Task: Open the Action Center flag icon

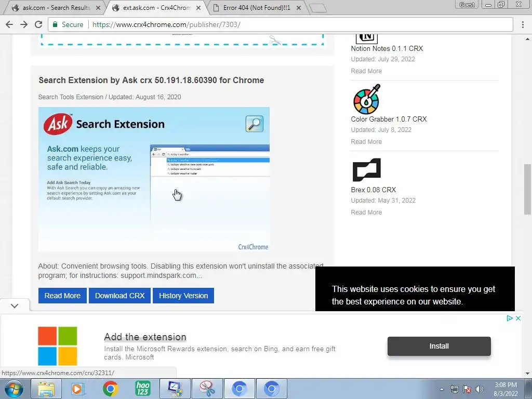Action: (x=467, y=389)
